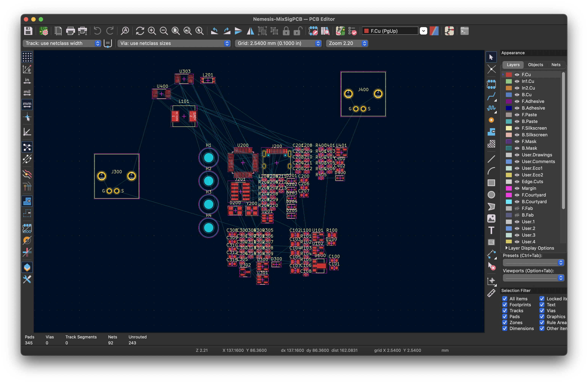Open the Grid size dropdown

[278, 43]
